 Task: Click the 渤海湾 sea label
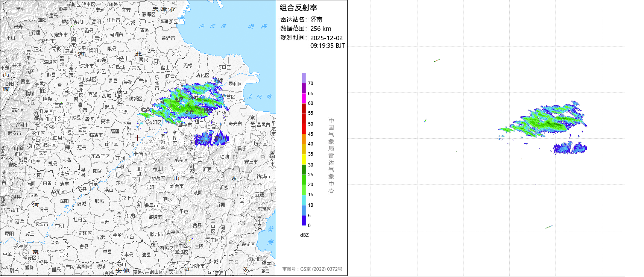[213, 26]
